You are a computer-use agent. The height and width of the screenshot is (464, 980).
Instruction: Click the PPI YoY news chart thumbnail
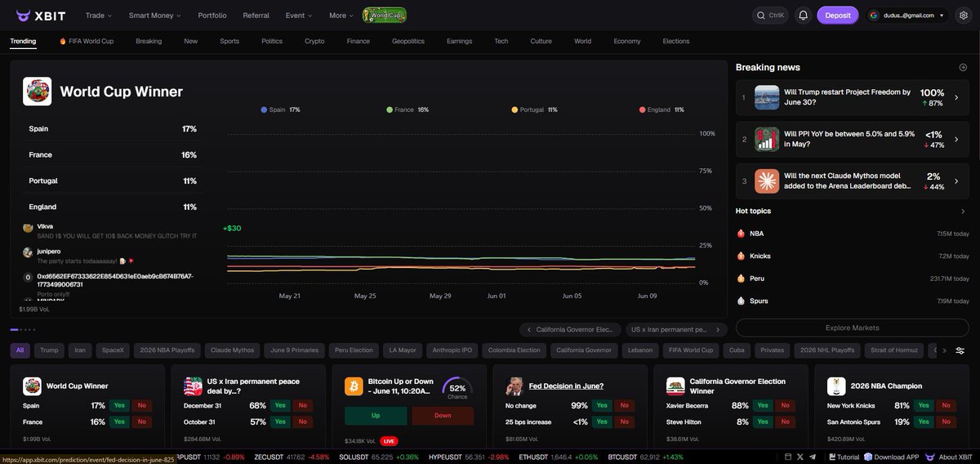(767, 139)
